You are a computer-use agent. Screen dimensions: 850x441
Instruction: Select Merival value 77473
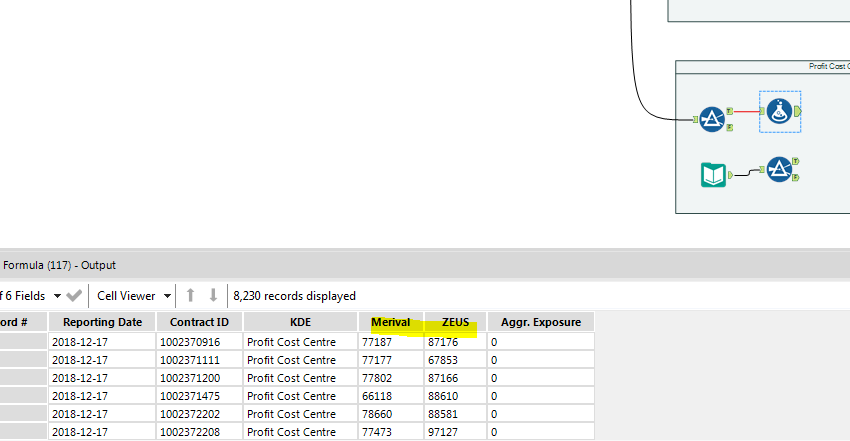[391, 432]
